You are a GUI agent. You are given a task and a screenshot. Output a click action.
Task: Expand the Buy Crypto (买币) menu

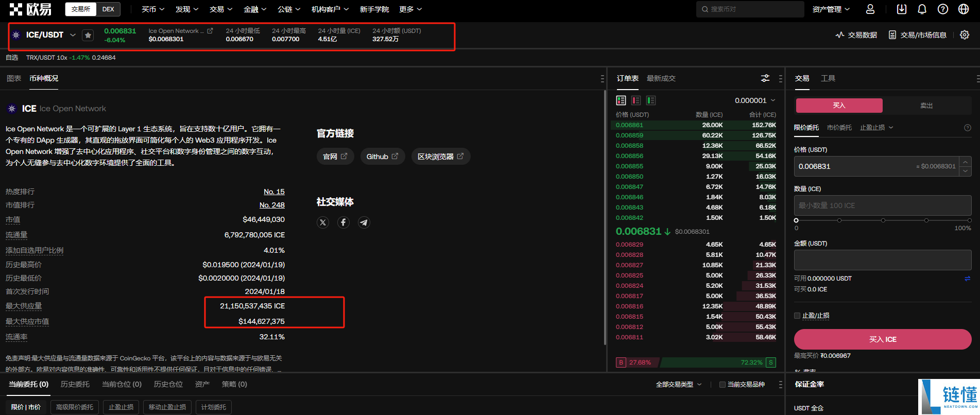pos(153,9)
